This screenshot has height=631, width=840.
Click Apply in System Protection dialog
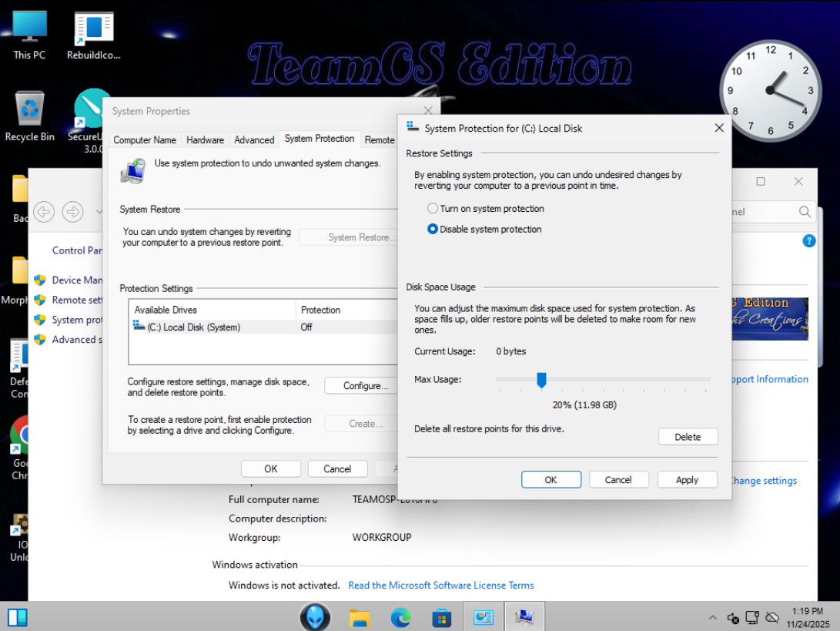tap(687, 480)
